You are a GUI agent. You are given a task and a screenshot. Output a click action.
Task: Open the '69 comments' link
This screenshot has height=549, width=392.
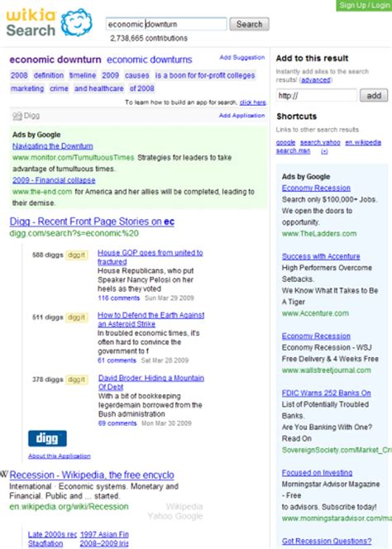click(117, 423)
